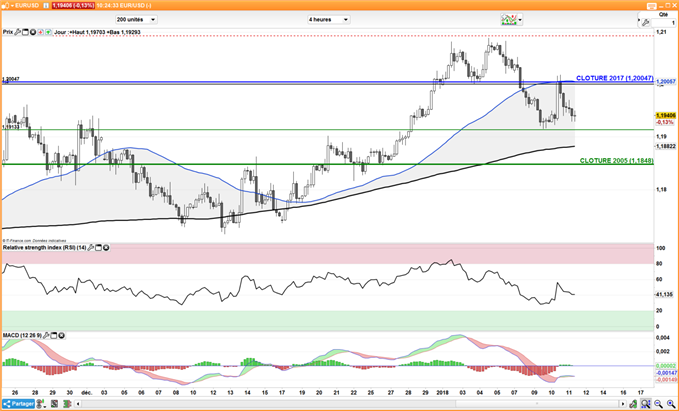The height and width of the screenshot is (411, 679).
Task: Click the red plus icon beside Prix
Action: coord(40,32)
